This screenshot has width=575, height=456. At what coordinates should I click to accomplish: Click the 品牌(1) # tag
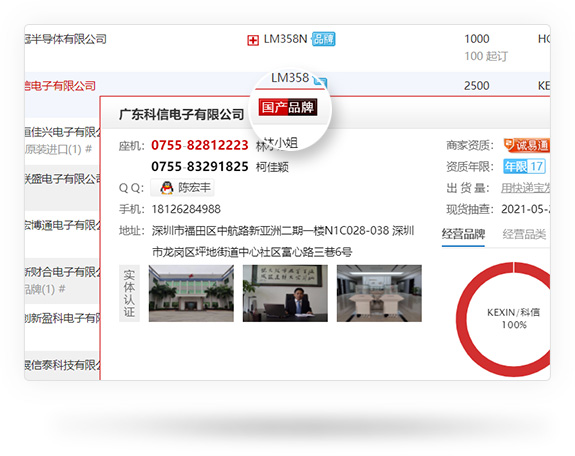tap(45, 289)
